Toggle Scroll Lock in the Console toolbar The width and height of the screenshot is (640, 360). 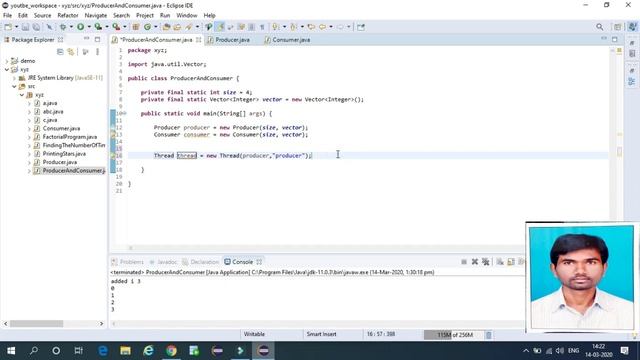click(x=511, y=262)
